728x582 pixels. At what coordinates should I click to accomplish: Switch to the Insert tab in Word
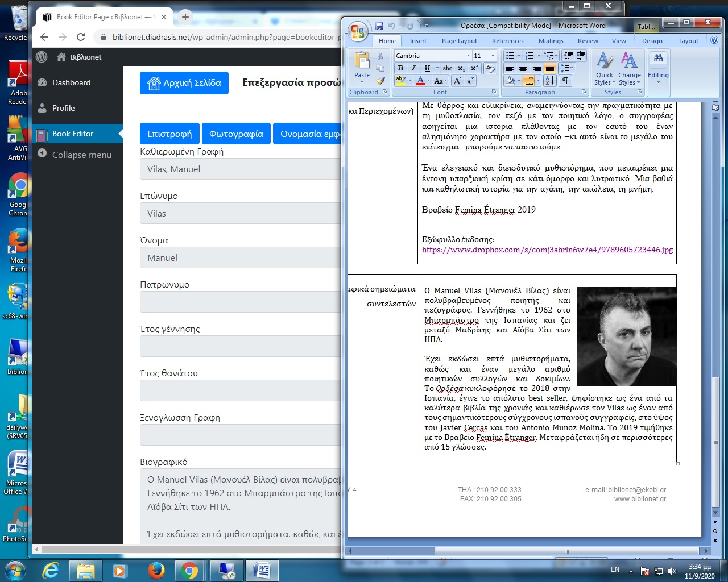418,41
